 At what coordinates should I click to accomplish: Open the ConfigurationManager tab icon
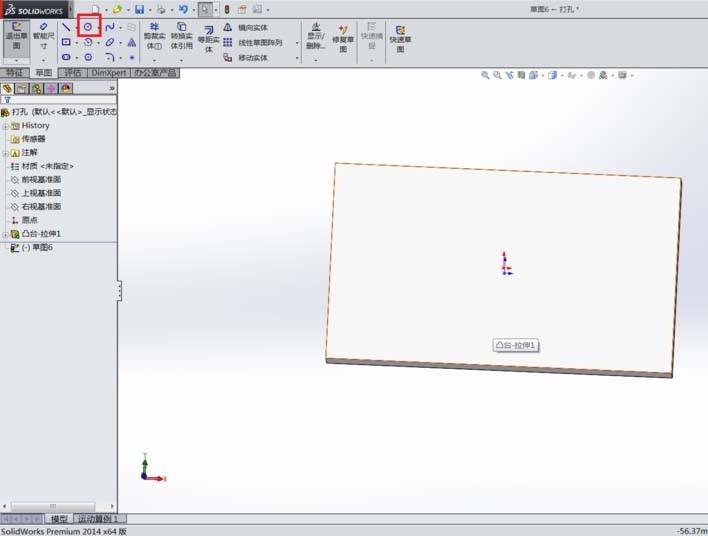tap(37, 89)
